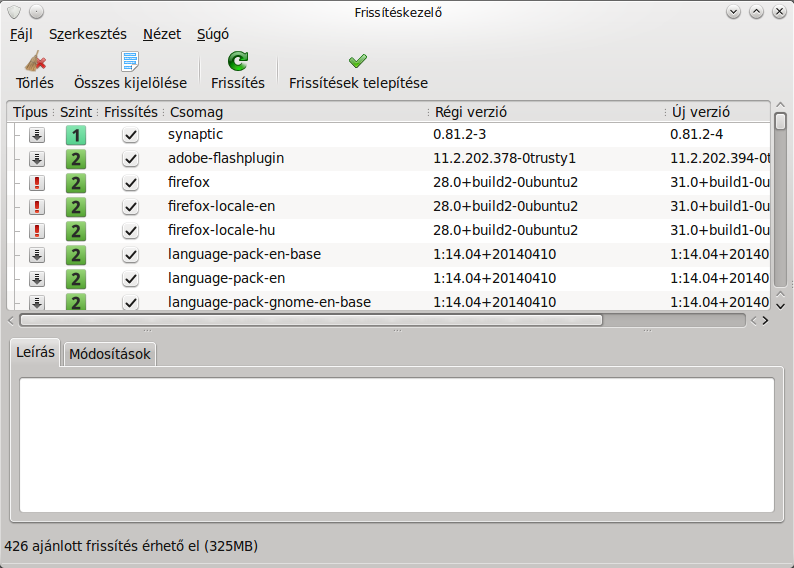This screenshot has width=794, height=568.
Task: Click the red security icon for firefox
Action: coord(36,183)
